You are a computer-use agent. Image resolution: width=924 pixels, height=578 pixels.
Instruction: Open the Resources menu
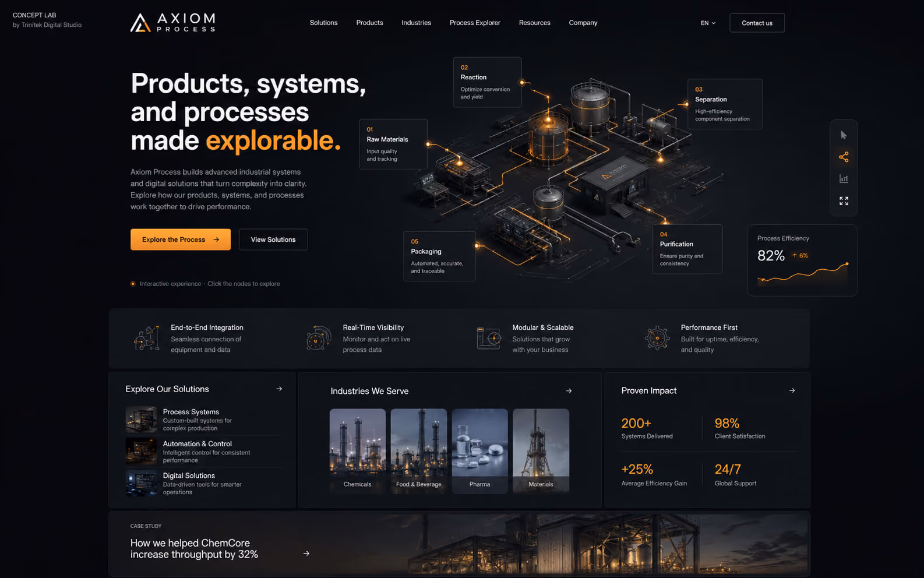(534, 23)
